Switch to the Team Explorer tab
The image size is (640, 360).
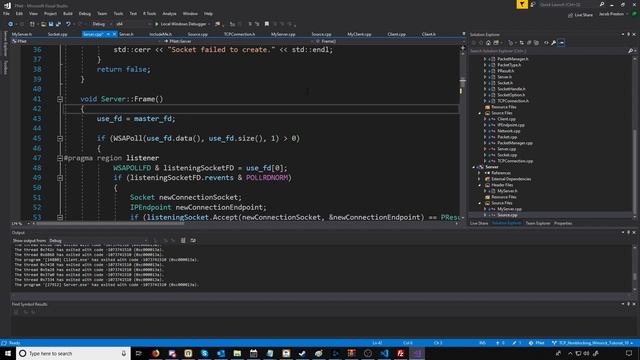538,223
